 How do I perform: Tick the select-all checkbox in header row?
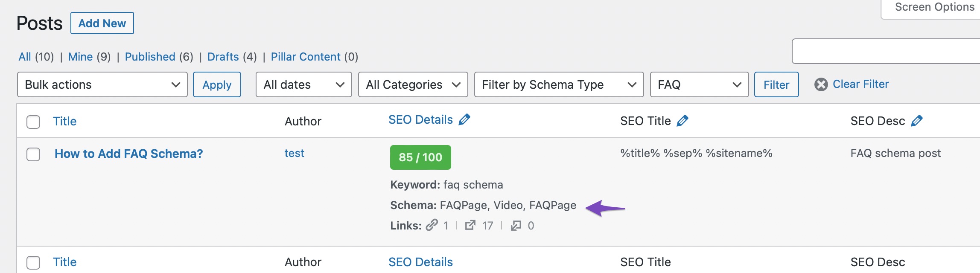[x=33, y=122]
